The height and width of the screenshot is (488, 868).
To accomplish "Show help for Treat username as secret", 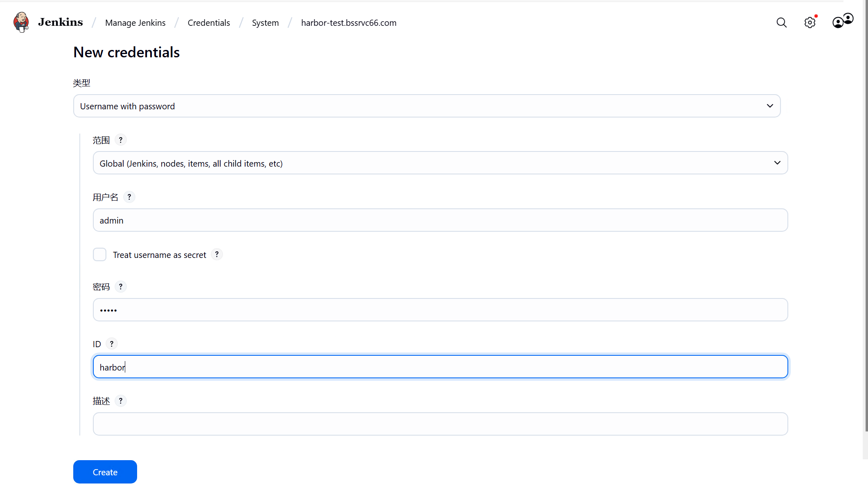I will click(216, 254).
